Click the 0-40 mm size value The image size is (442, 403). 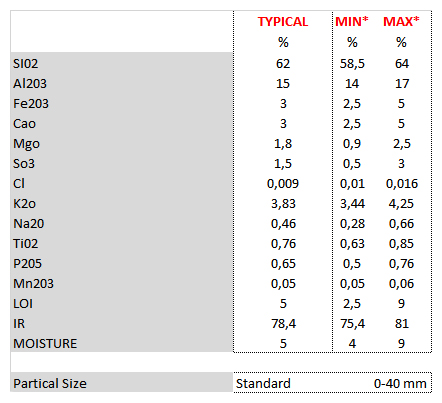[400, 384]
